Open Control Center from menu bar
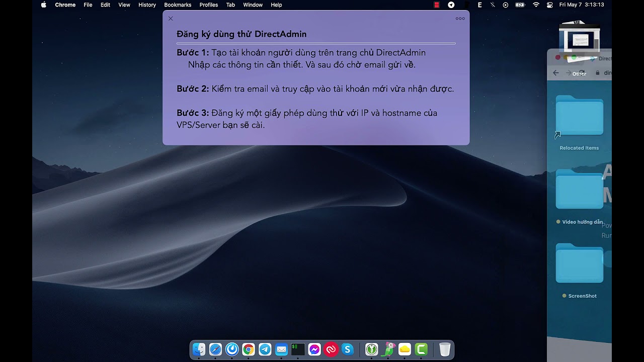 pyautogui.click(x=549, y=5)
